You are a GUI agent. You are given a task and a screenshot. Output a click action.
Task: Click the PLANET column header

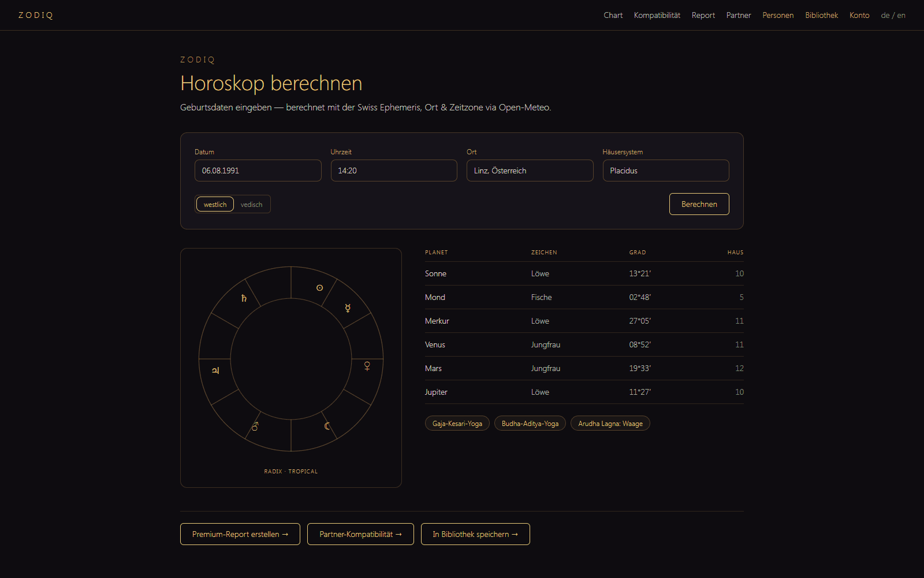tap(437, 253)
